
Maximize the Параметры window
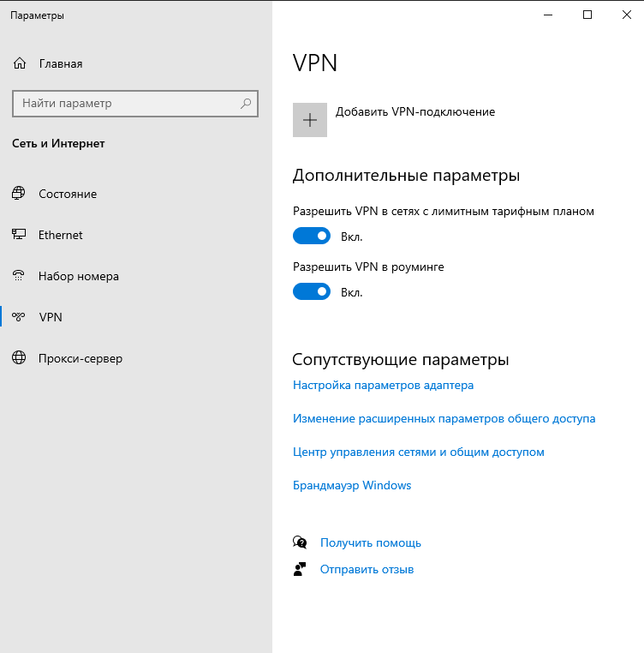[587, 15]
